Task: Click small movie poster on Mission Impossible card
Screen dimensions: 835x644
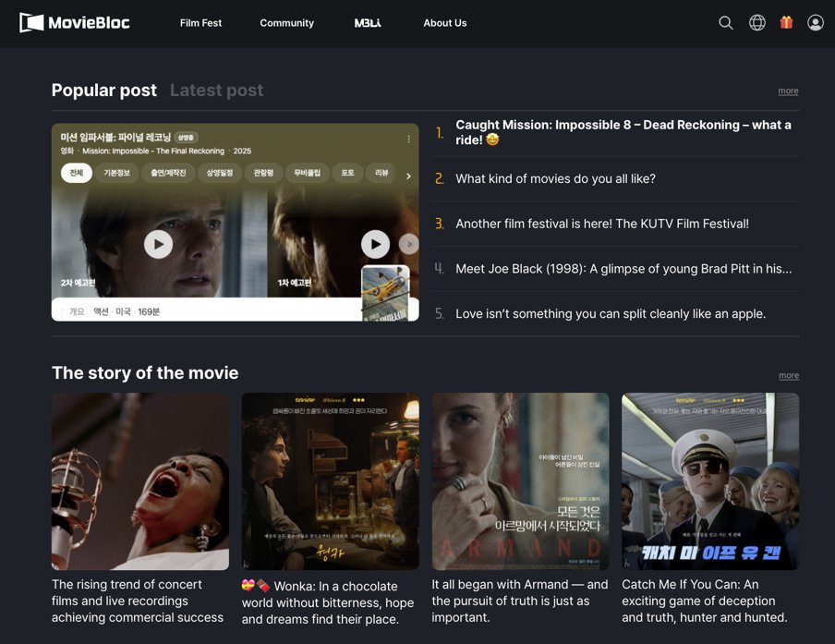Action: pos(385,293)
